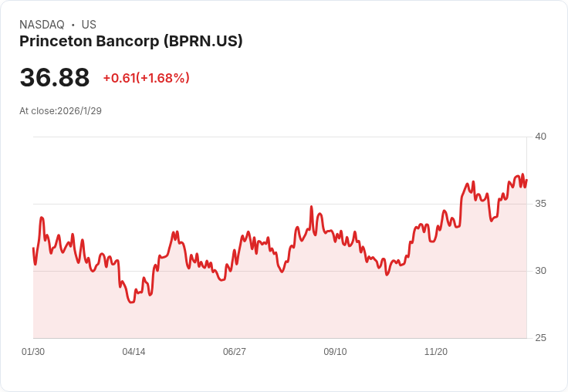Click the 36.88 price value

[55, 77]
